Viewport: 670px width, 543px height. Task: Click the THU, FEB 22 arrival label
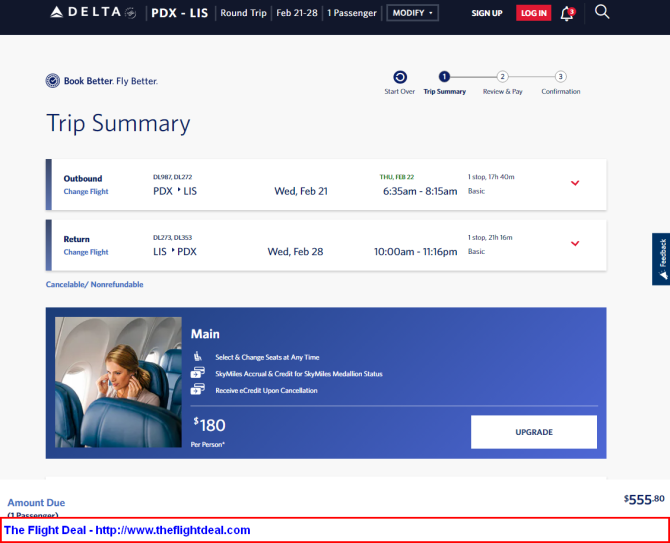point(397,177)
